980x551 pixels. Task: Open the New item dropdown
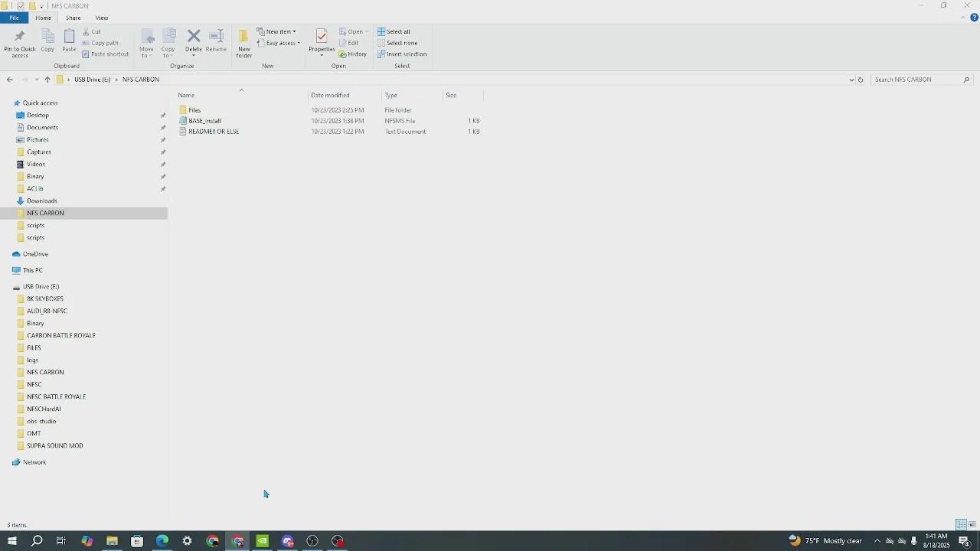point(276,31)
